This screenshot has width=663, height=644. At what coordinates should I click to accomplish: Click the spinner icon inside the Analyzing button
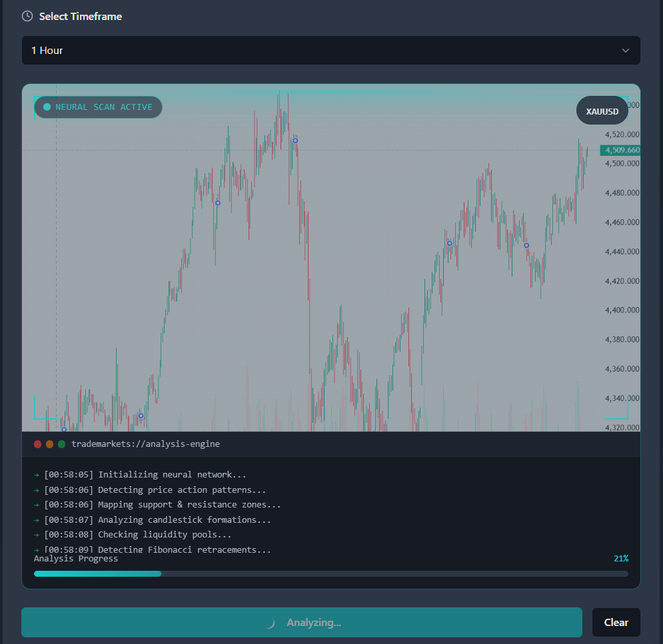270,622
